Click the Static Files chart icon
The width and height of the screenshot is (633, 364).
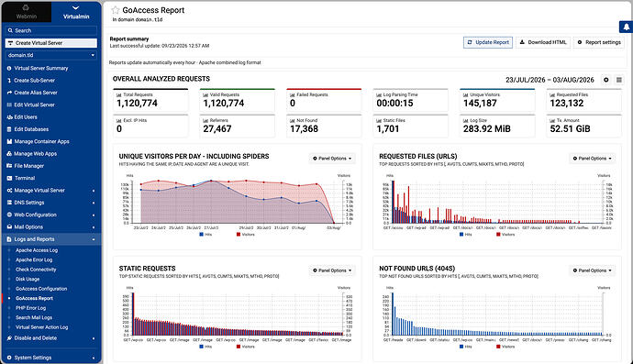tap(379, 121)
